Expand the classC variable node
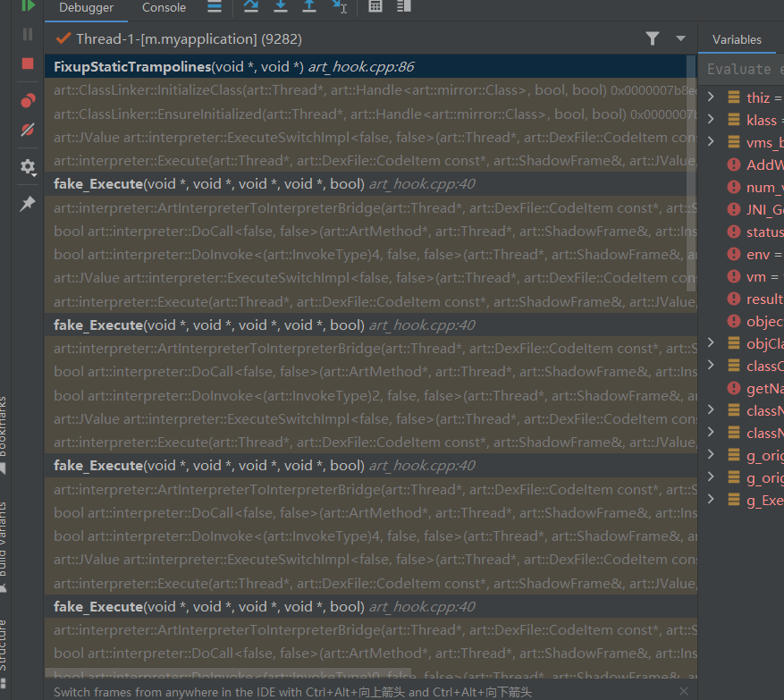This screenshot has width=784, height=700. click(711, 365)
